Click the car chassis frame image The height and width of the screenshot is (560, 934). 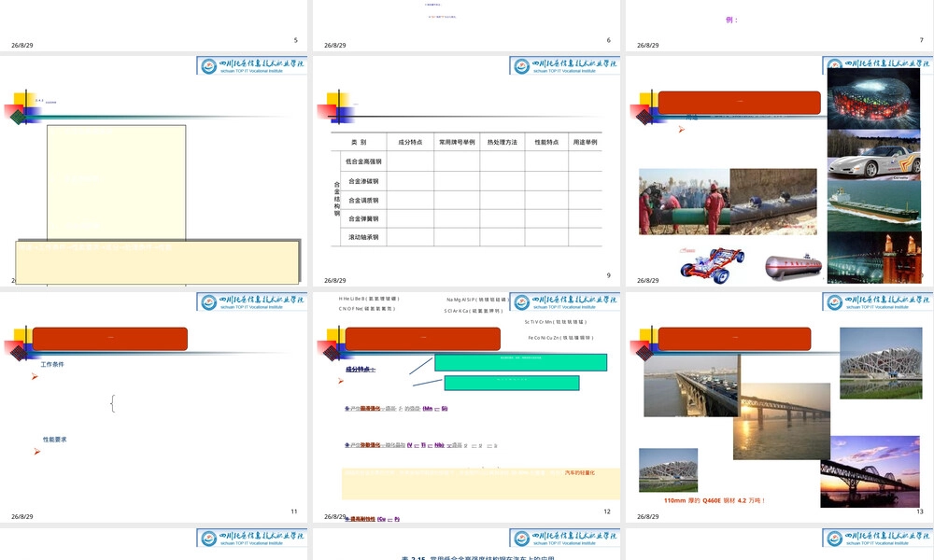coord(713,265)
